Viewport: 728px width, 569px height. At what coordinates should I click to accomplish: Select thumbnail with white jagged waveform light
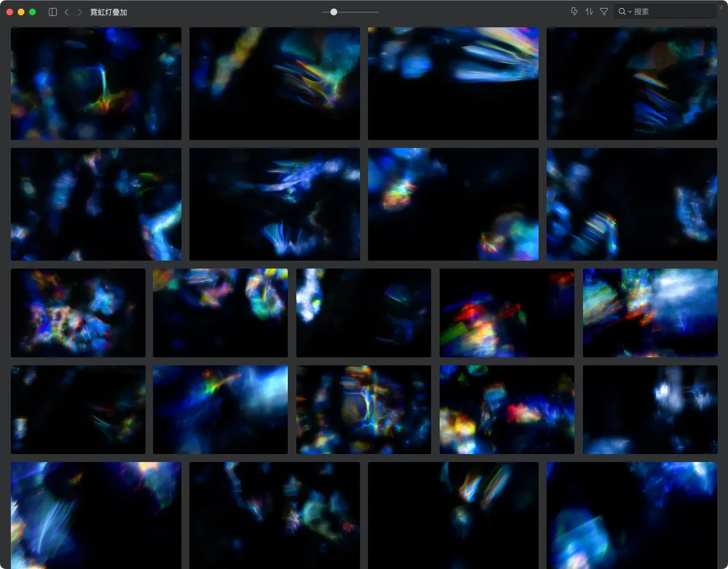point(650,410)
